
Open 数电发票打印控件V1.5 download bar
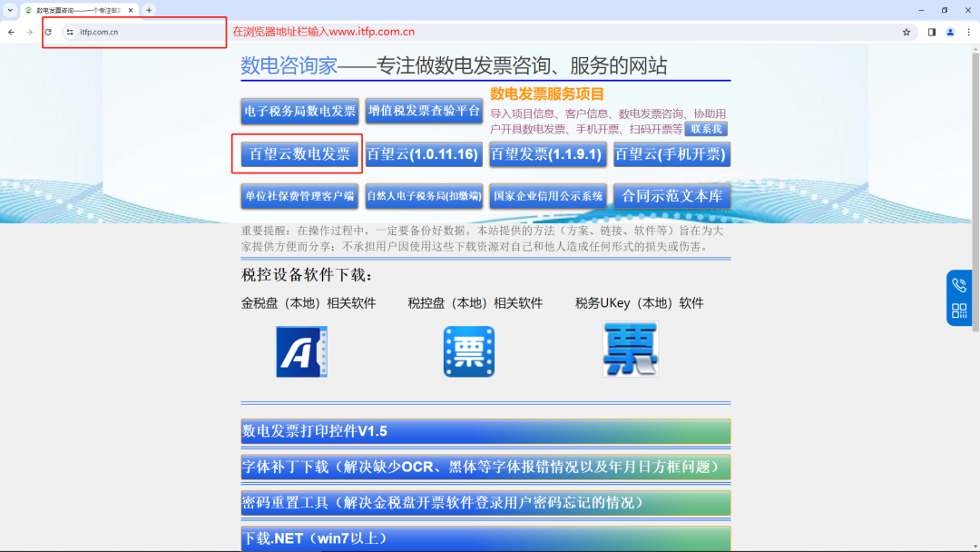485,431
